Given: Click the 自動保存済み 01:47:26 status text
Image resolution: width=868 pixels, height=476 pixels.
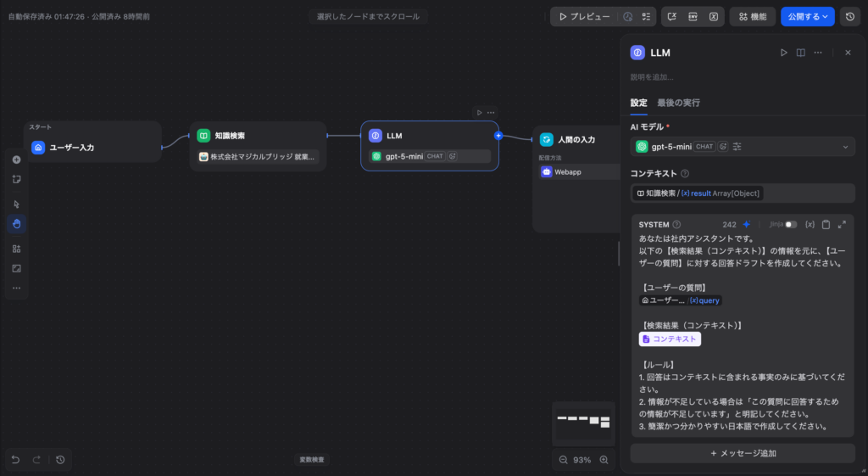Looking at the screenshot, I should pos(46,17).
